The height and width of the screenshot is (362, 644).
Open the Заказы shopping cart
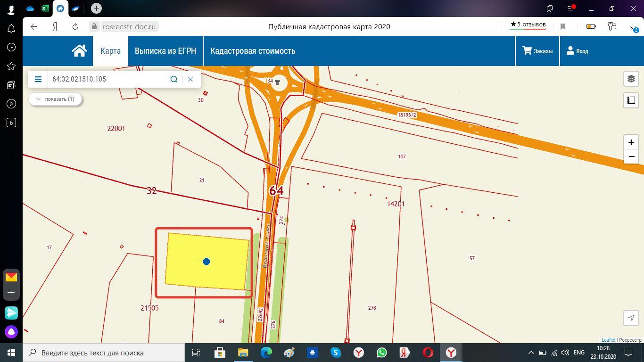click(x=537, y=51)
